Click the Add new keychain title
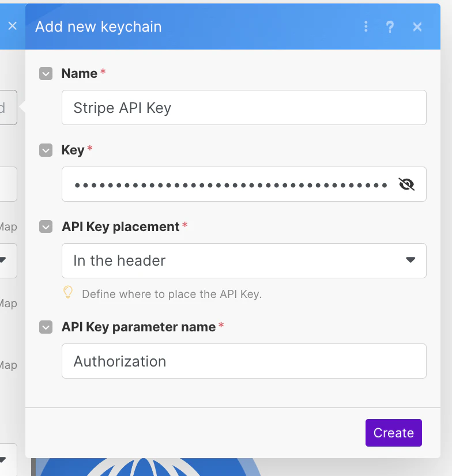The image size is (452, 476). [99, 27]
